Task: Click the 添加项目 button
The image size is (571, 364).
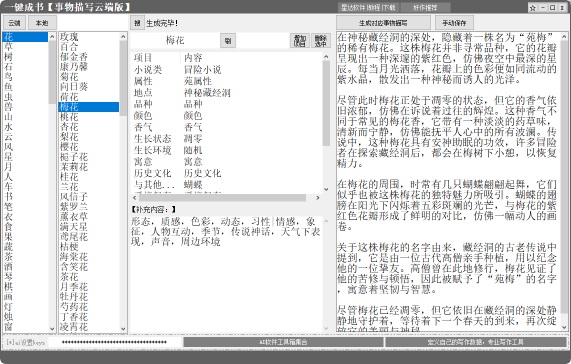Action: [x=299, y=40]
